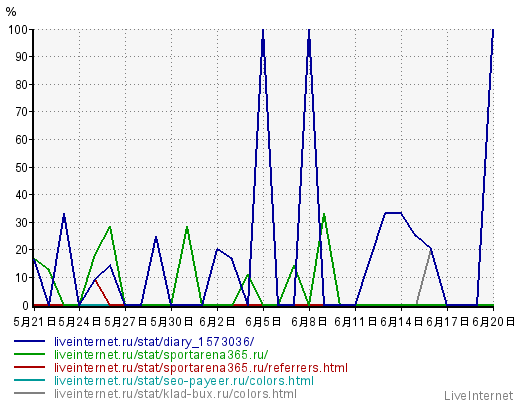This screenshot has height=405, width=520.
Task: Click the 5月30日 axis date label
Action: tap(171, 322)
